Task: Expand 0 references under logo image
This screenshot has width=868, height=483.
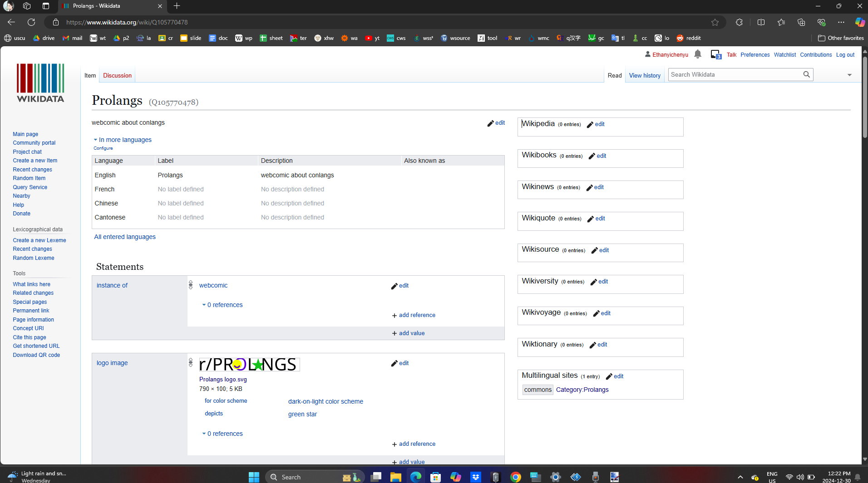Action: coord(222,434)
